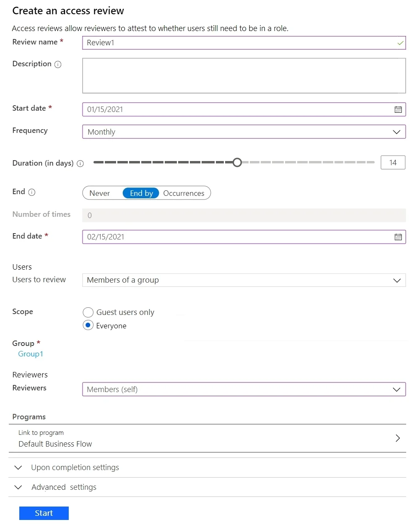Select the Occurrences end option

[x=184, y=193]
